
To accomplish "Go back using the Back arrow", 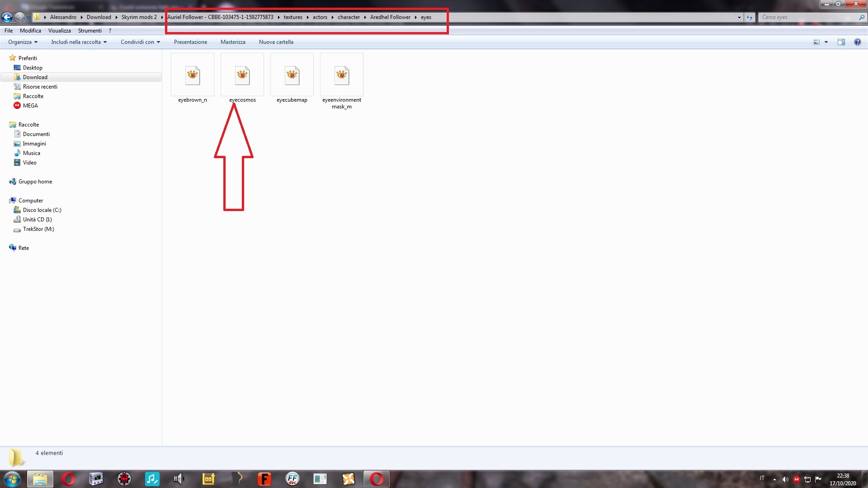I will click(7, 17).
